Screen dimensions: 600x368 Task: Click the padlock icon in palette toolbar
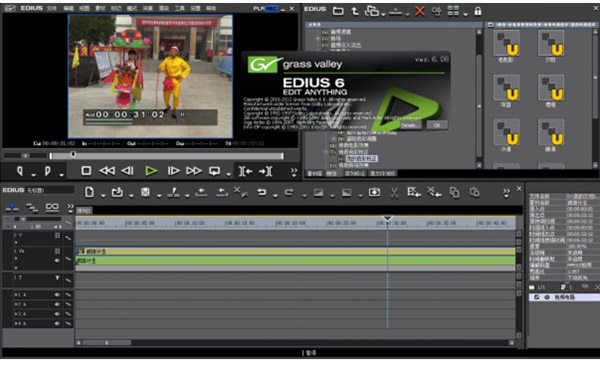point(478,11)
